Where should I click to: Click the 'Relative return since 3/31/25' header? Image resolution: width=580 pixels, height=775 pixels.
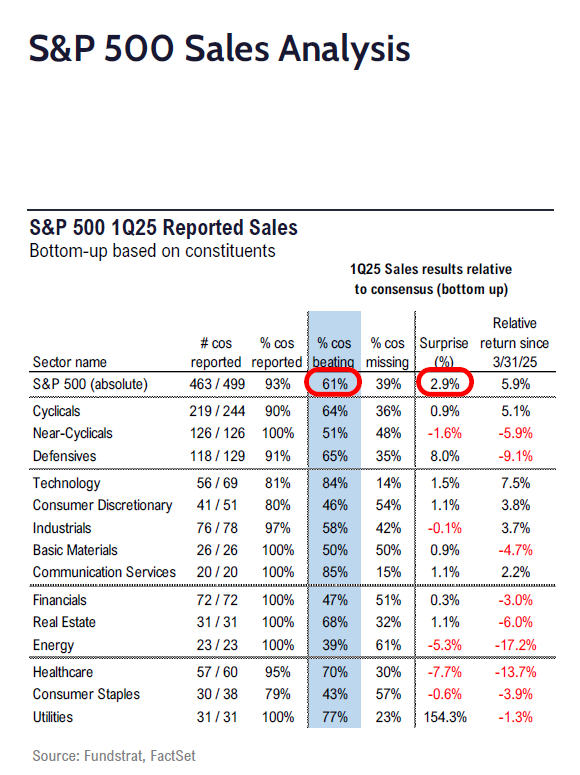(x=514, y=343)
